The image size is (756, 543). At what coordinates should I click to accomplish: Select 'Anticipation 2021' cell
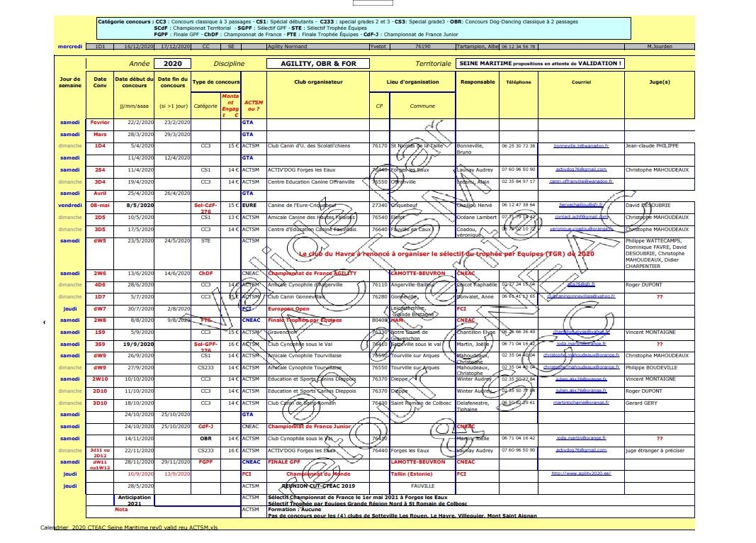point(134,500)
